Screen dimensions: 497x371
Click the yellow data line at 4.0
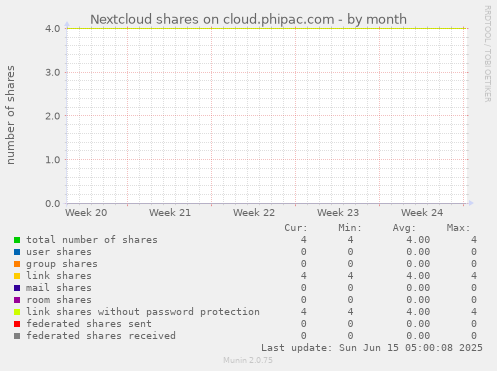(x=266, y=29)
